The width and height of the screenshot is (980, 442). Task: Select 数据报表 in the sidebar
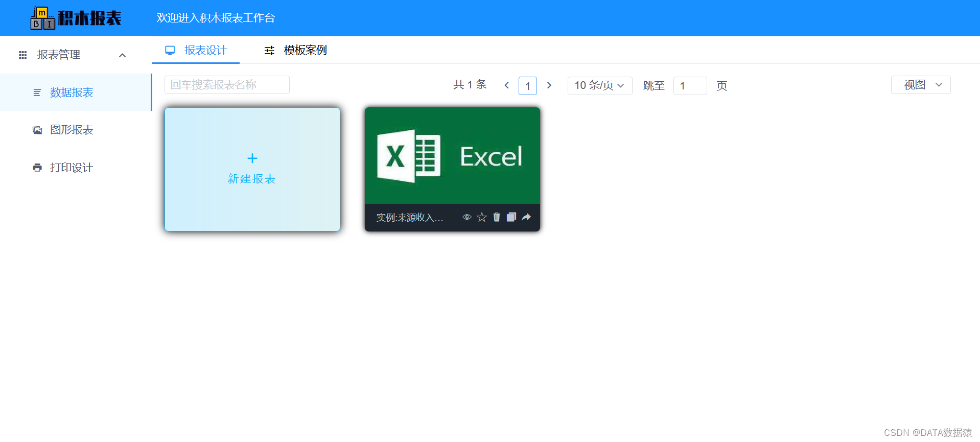tap(76, 92)
